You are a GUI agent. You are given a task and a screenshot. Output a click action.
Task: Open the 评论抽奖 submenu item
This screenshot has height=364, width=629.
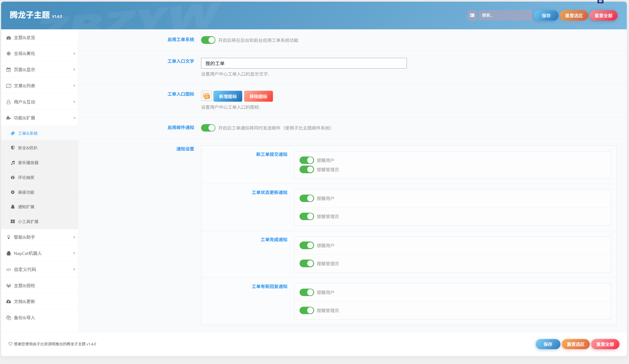40,177
